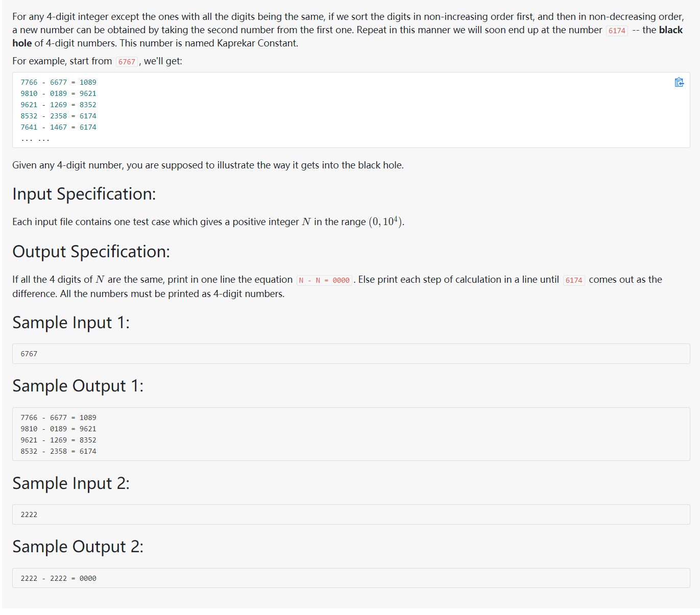Click Sample Output 1 line '9621 - 1269 = 8352'
The width and height of the screenshot is (700, 615).
tap(58, 440)
